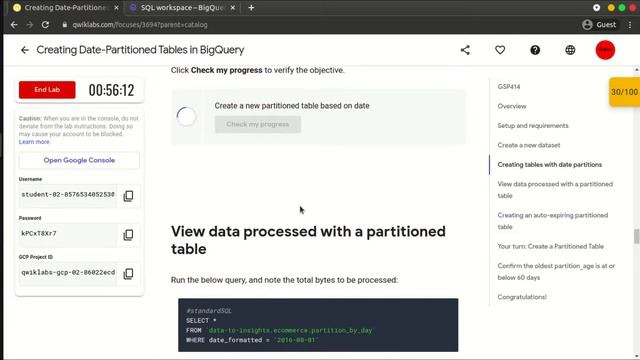Screen dimensions: 640x360
Task: Open the Learn more link
Action: [x=34, y=142]
